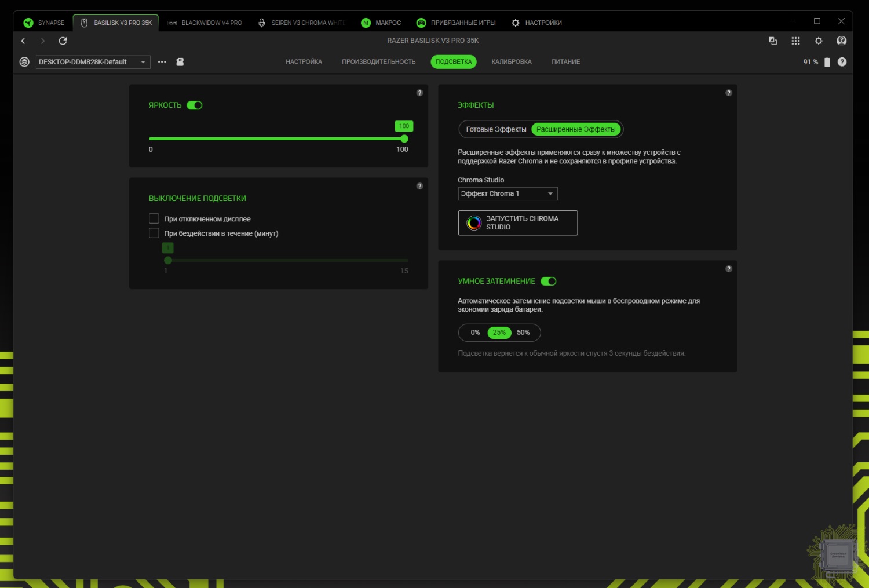The width and height of the screenshot is (869, 588).
Task: Open the BlackWidow V4 Pro device tab
Action: pos(205,23)
